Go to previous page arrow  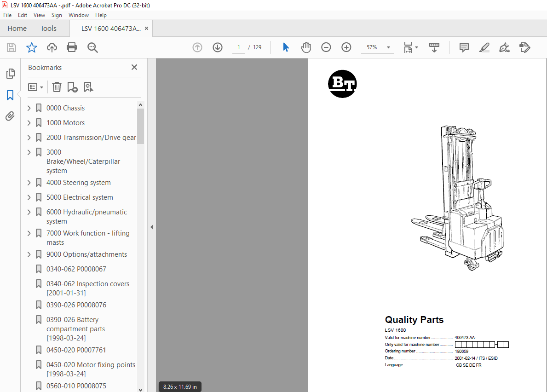tap(197, 47)
